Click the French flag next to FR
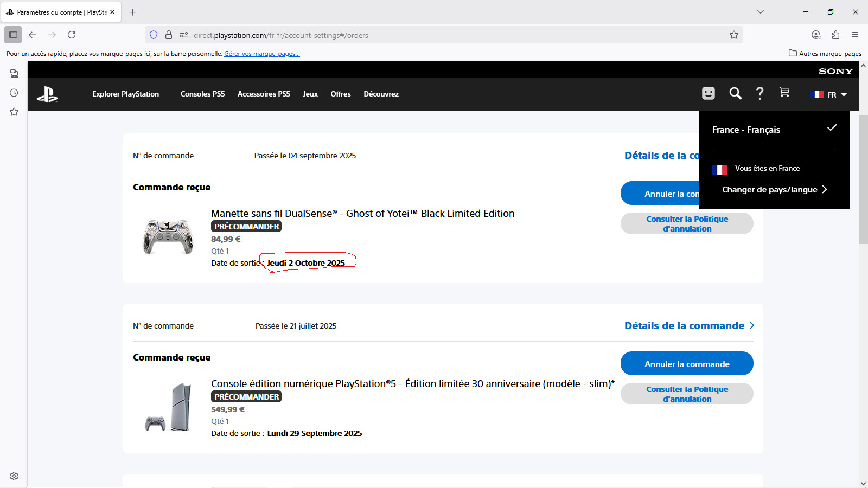868x488 pixels. pyautogui.click(x=817, y=94)
